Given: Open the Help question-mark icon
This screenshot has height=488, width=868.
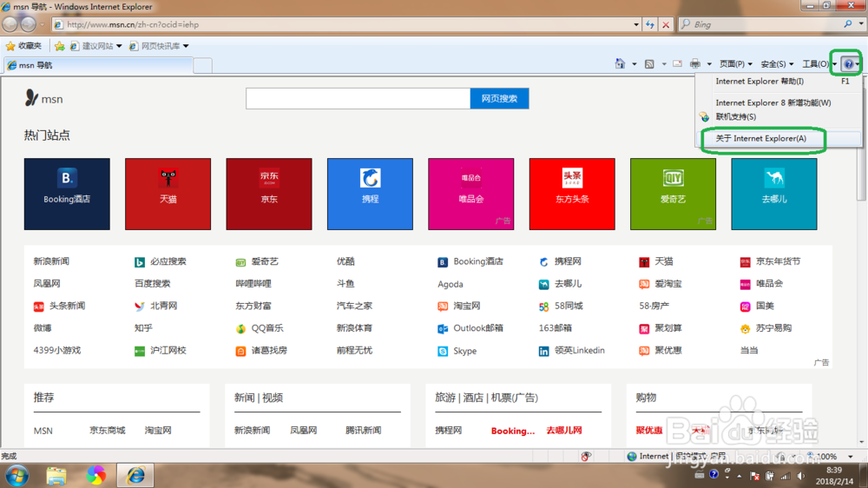Looking at the screenshot, I should (848, 64).
